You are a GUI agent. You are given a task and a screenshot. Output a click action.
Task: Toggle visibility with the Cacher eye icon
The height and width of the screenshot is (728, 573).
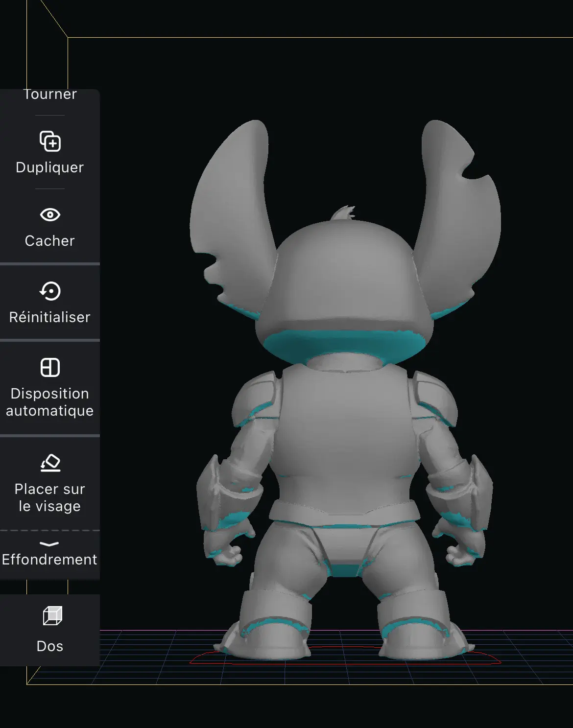[x=50, y=215]
